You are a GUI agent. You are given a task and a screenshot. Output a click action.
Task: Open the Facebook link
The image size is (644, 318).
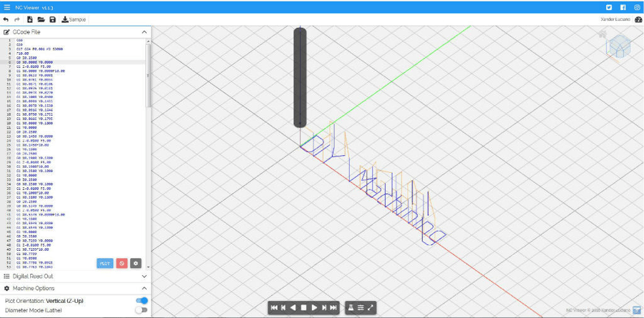[x=623, y=7]
